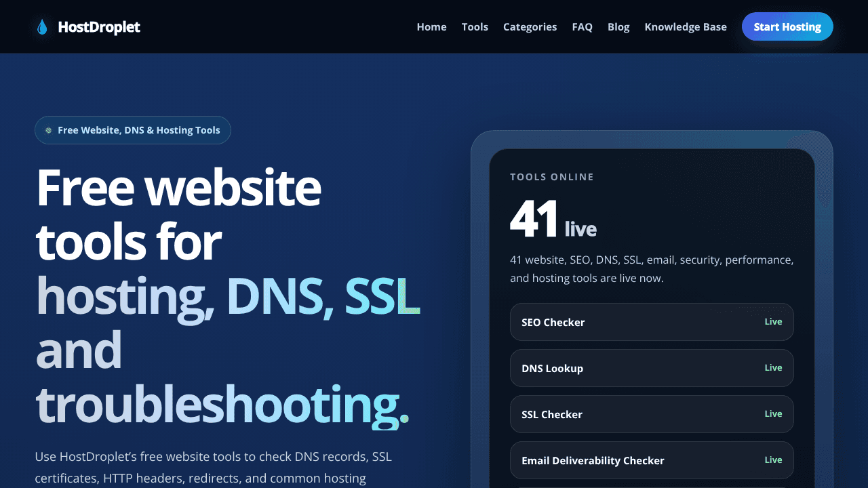Open the Tools menu item
The width and height of the screenshot is (868, 488).
tap(475, 27)
